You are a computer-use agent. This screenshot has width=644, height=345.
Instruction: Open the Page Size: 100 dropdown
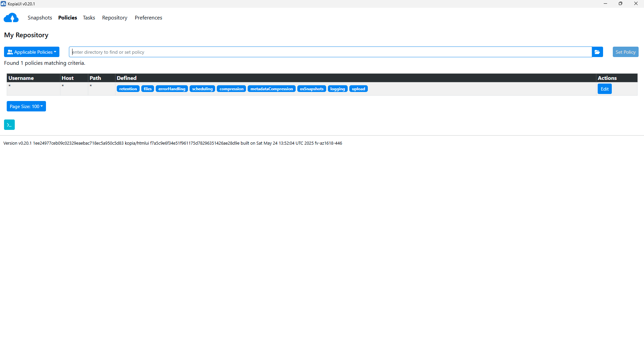tap(26, 106)
